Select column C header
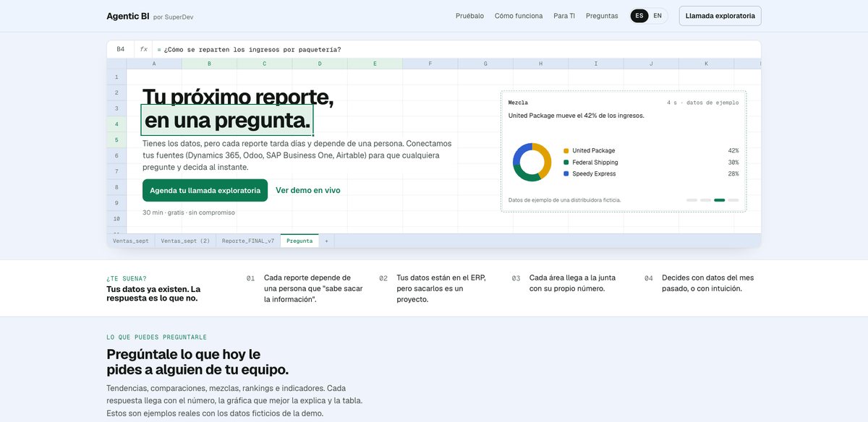The image size is (868, 422). tap(264, 64)
